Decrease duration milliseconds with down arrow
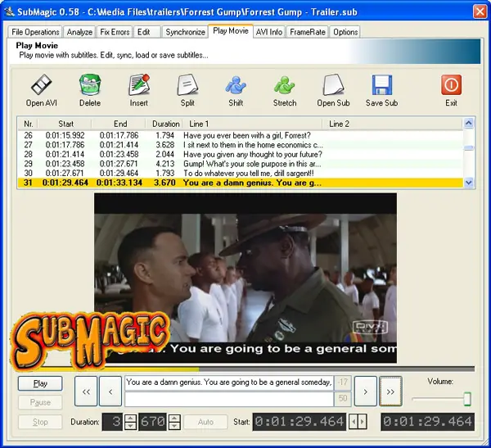 174,426
